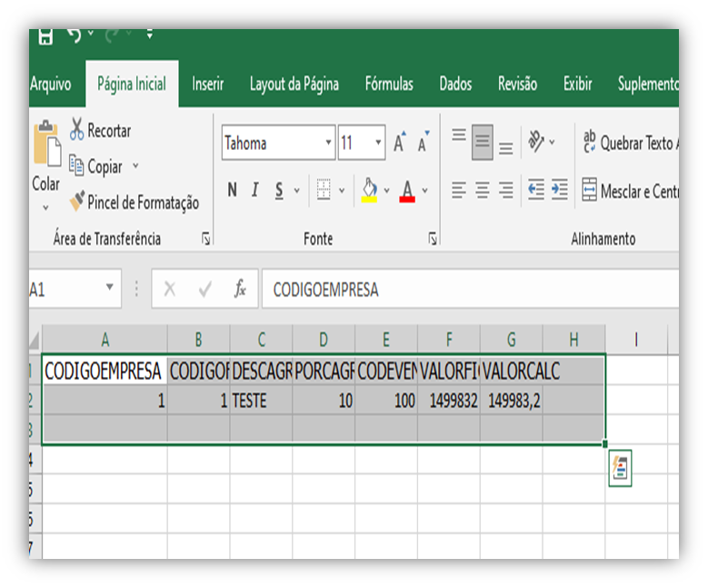This screenshot has width=708, height=588.
Task: Click the Save icon in quick access toolbar
Action: coord(45,36)
